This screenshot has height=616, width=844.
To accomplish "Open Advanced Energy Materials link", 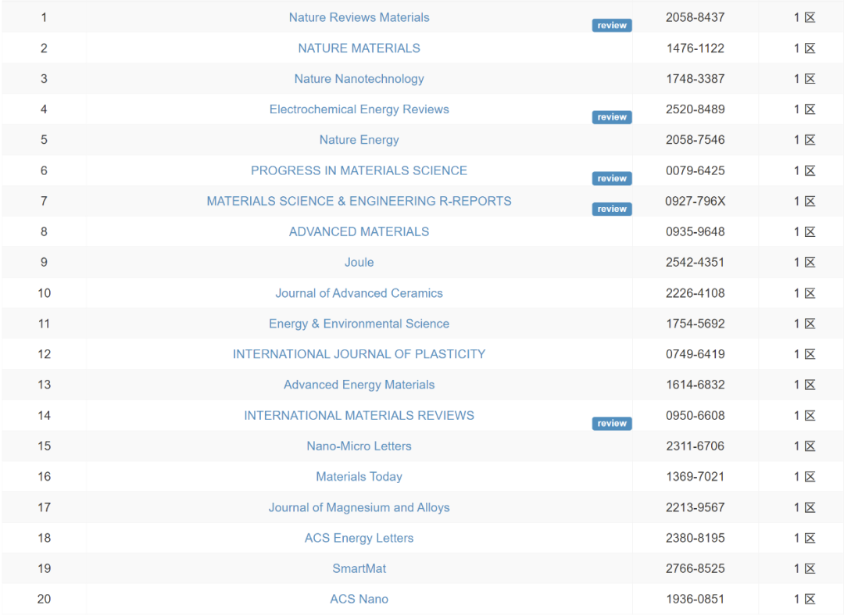I will tap(359, 385).
